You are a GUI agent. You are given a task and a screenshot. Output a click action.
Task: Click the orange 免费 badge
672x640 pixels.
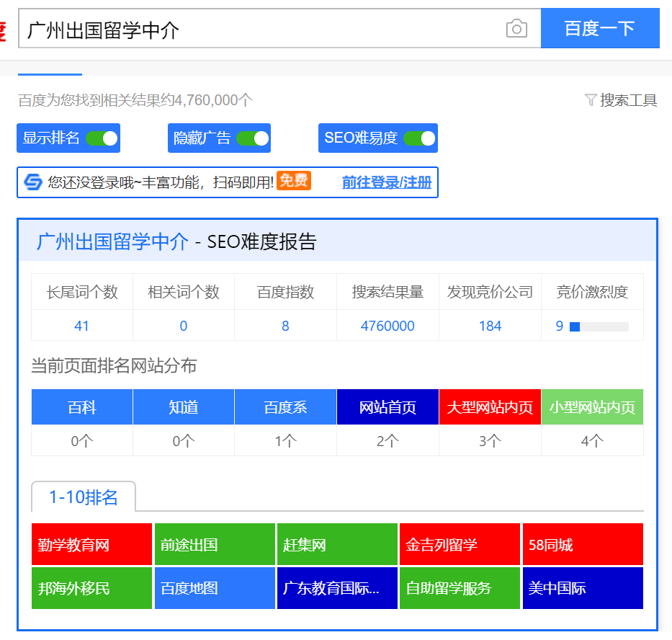294,181
